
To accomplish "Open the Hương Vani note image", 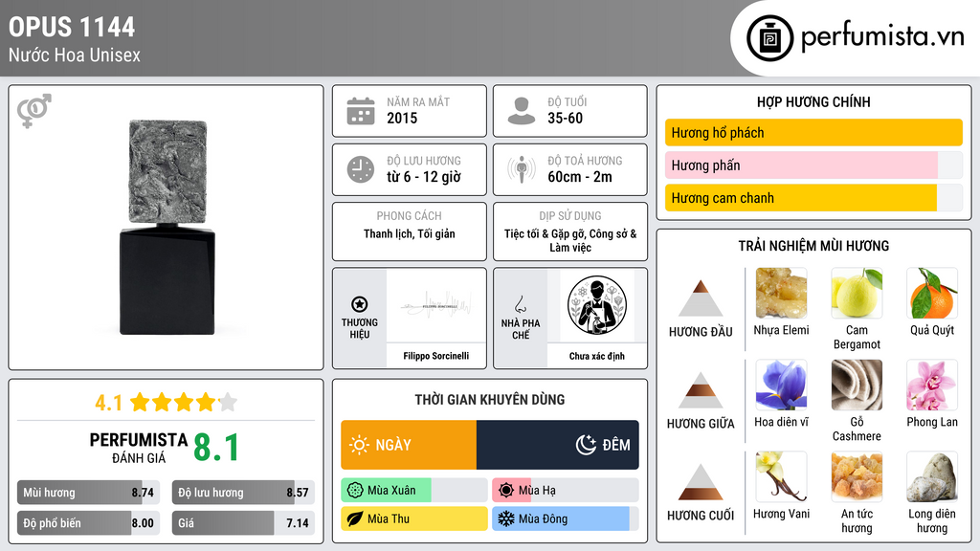I will coord(781,476).
